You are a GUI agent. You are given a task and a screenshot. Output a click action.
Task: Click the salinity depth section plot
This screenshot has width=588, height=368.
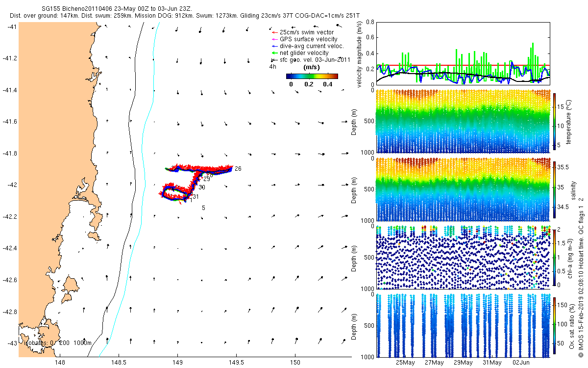[x=463, y=189]
